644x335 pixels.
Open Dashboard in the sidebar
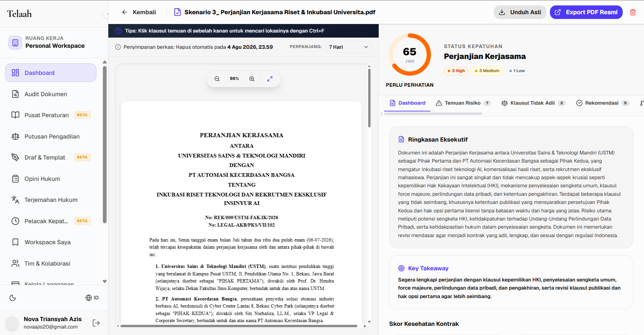click(x=51, y=73)
